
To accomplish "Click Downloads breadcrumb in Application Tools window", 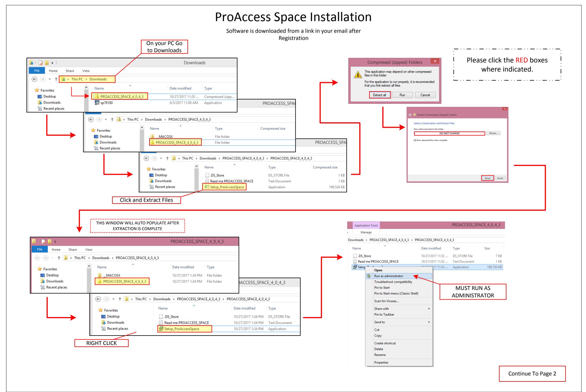I will click(x=356, y=240).
